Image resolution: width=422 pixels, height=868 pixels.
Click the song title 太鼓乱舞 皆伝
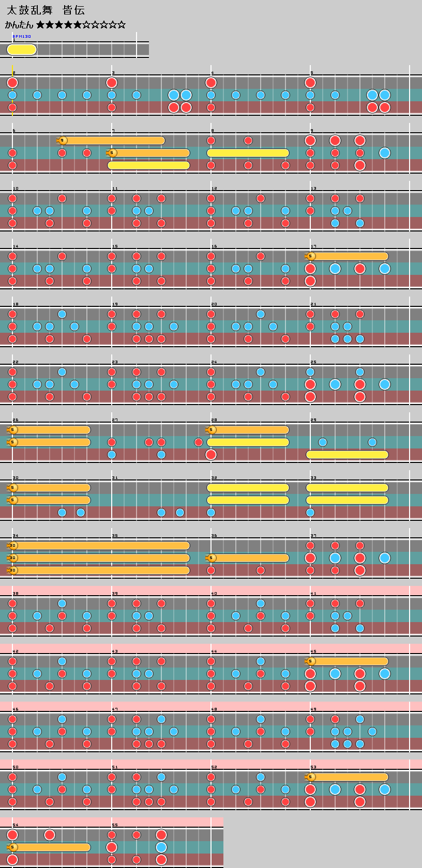click(46, 10)
